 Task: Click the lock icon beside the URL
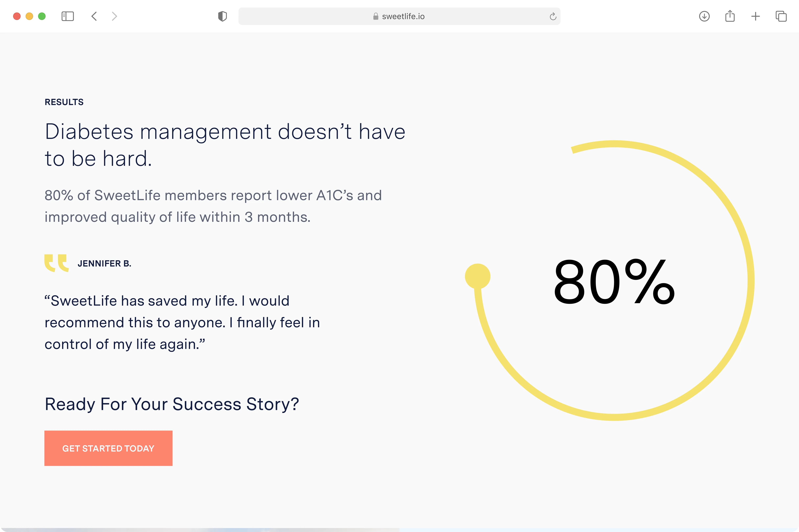point(376,16)
